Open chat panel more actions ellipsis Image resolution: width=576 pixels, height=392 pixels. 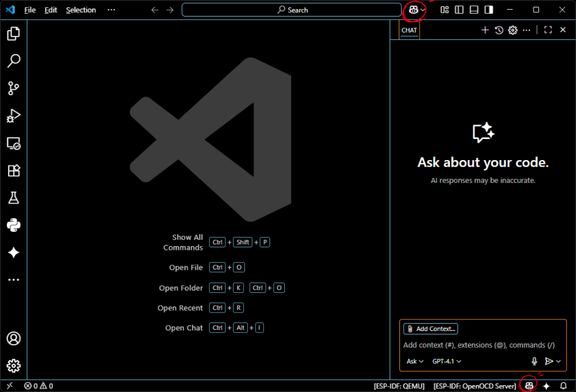pyautogui.click(x=526, y=30)
